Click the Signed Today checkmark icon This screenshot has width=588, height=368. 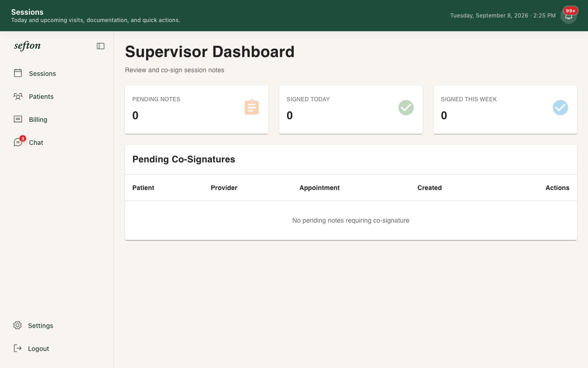(x=406, y=108)
